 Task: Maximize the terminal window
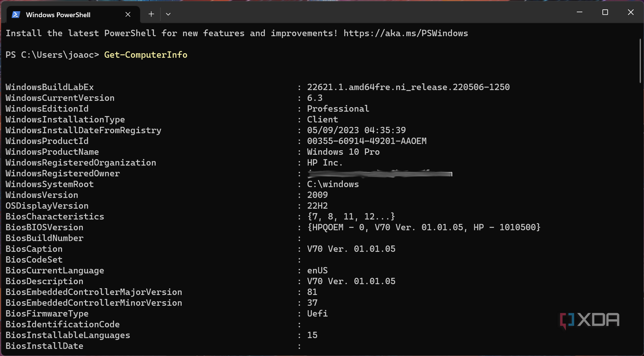605,12
